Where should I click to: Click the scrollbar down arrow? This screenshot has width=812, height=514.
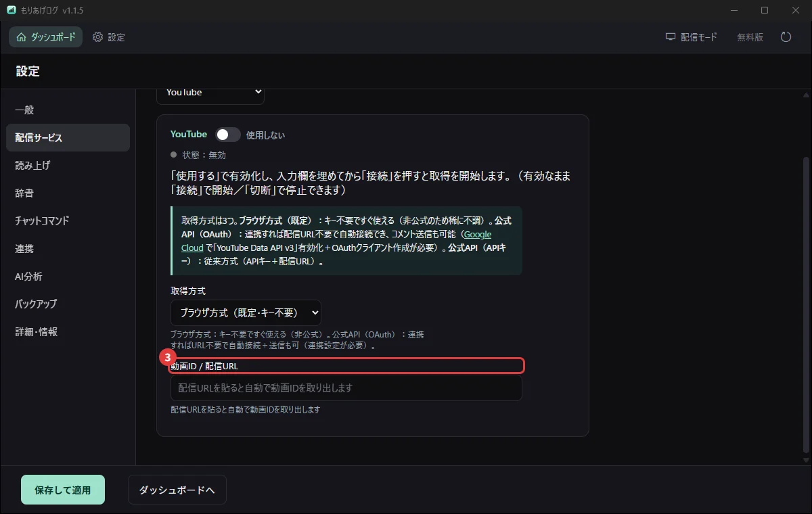805,460
